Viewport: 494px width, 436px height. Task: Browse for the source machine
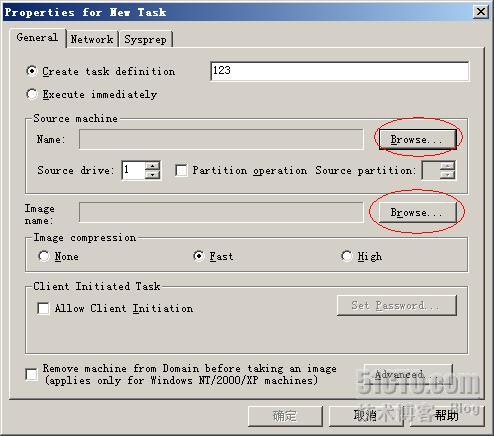pyautogui.click(x=418, y=139)
